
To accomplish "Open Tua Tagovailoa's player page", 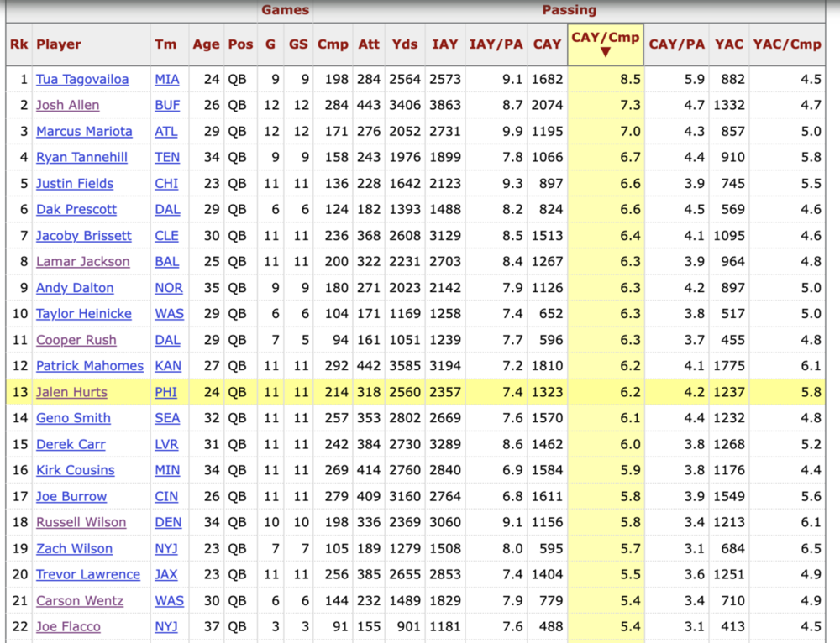I will (x=82, y=79).
